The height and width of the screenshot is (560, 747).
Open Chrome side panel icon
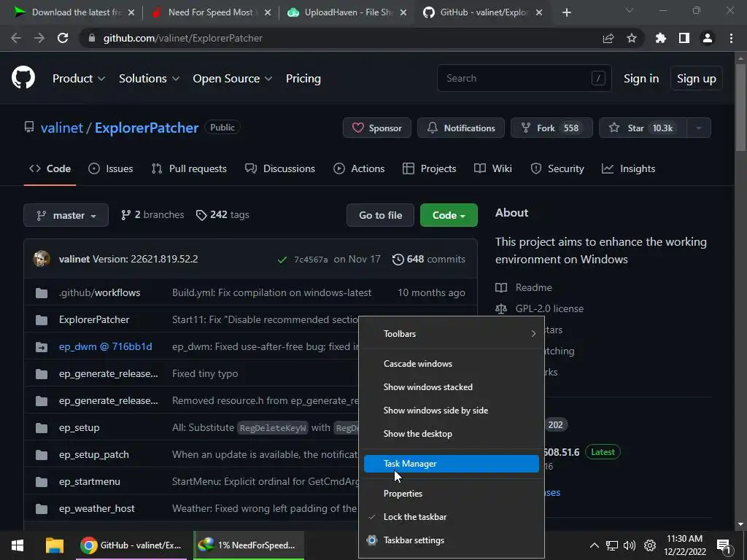tap(684, 38)
